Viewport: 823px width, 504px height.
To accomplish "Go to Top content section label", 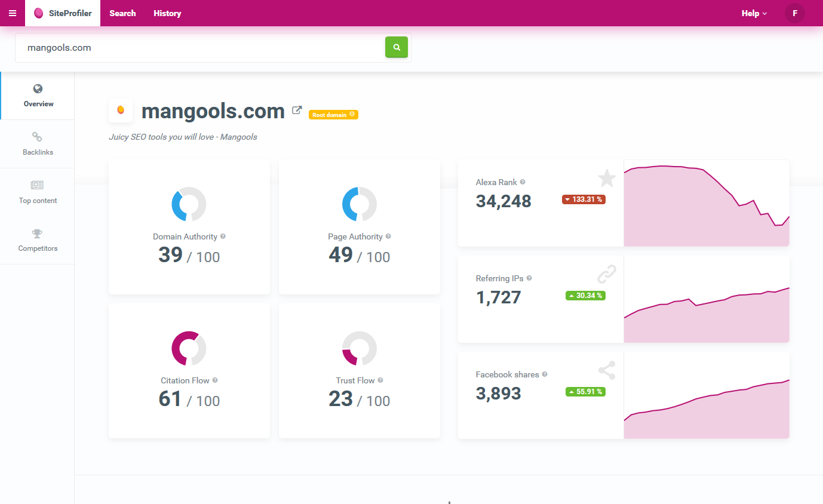I will pos(38,201).
